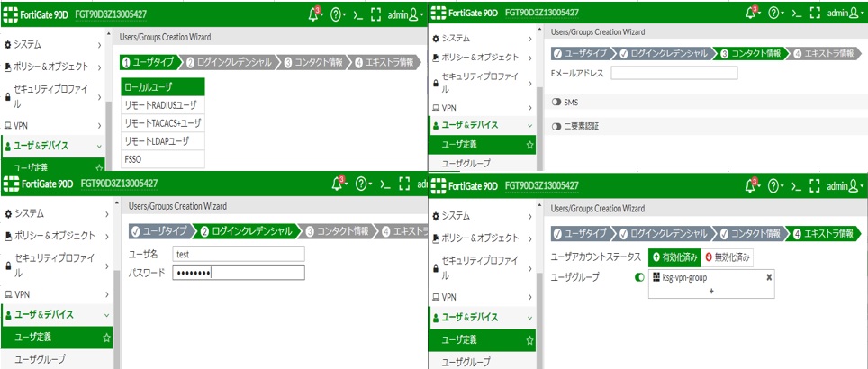Viewport: 868px width, 369px height.
Task: Remove ksg-vpn-group with the x icon
Action: (768, 277)
